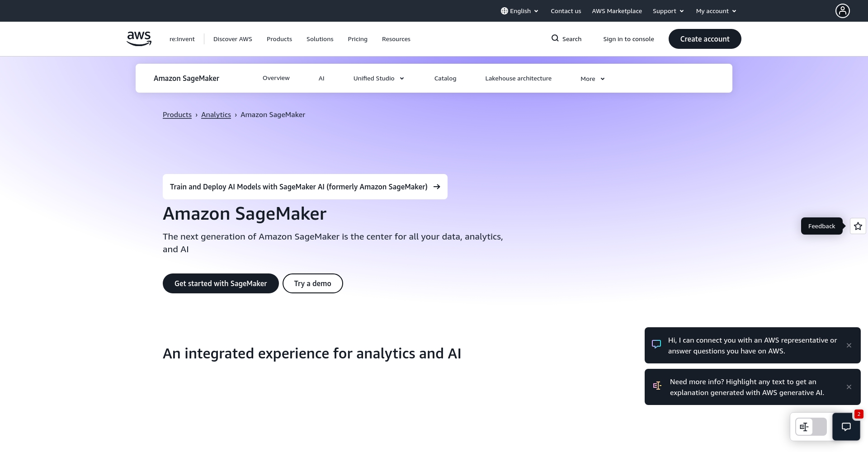Image resolution: width=868 pixels, height=452 pixels.
Task: Open the Search
Action: 566,39
